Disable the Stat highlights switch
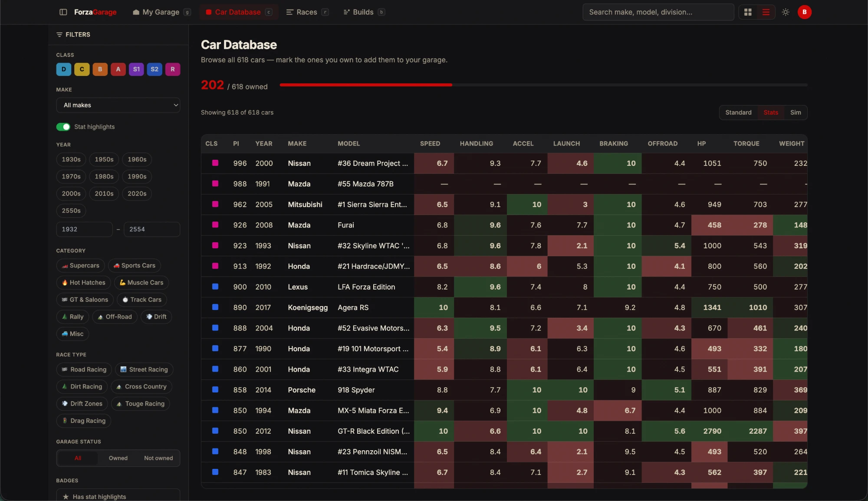Viewport: 868px width, 501px height. tap(63, 127)
